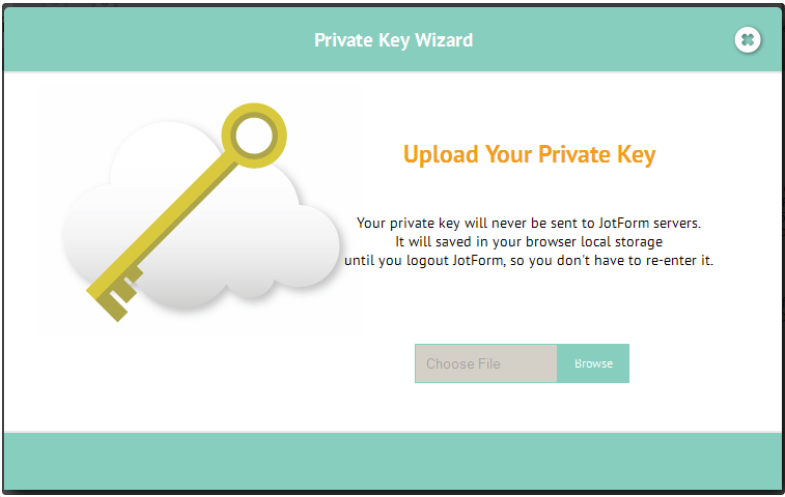Click the Upload Your Private Key heading

click(529, 154)
